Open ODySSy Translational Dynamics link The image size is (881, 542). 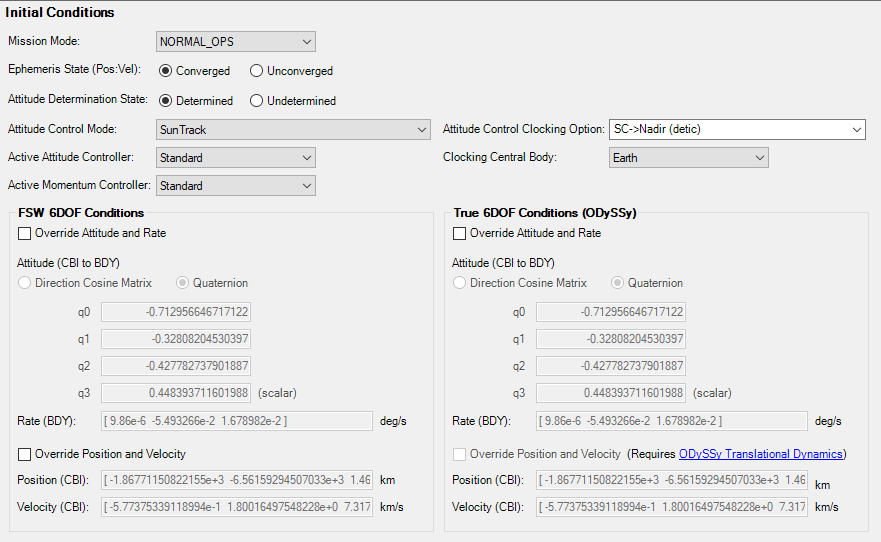(x=761, y=454)
